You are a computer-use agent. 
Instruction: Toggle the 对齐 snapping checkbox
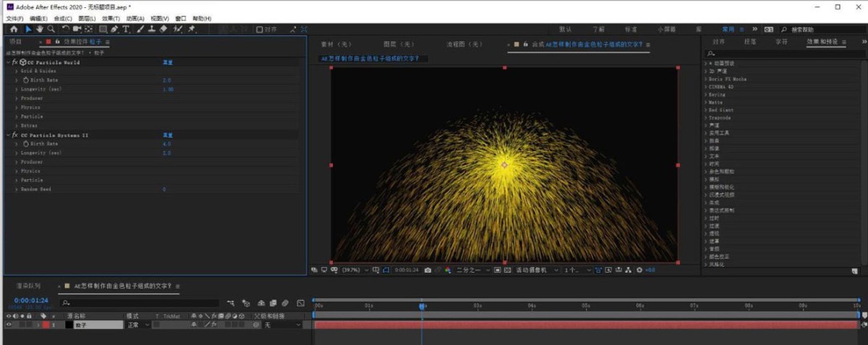click(x=259, y=30)
